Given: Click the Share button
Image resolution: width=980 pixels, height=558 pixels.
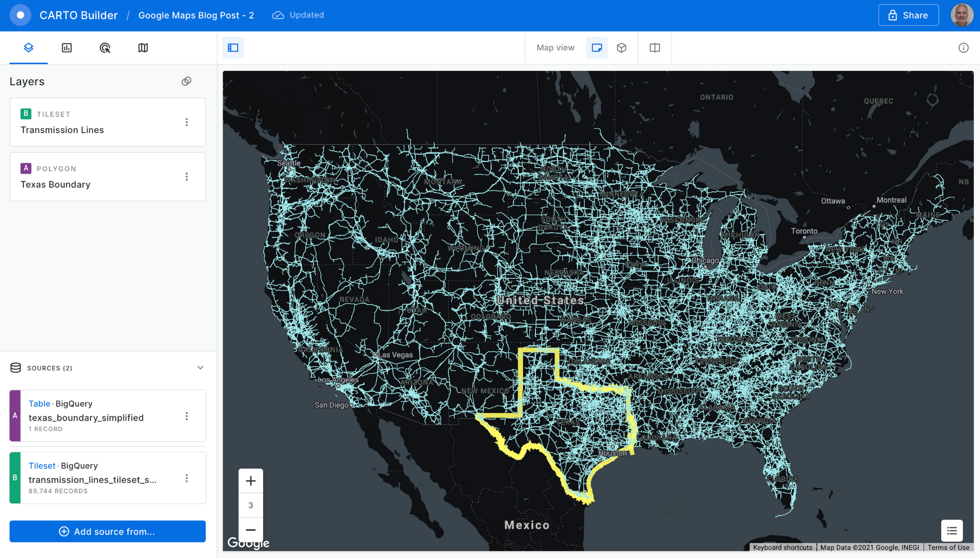Looking at the screenshot, I should pyautogui.click(x=909, y=15).
